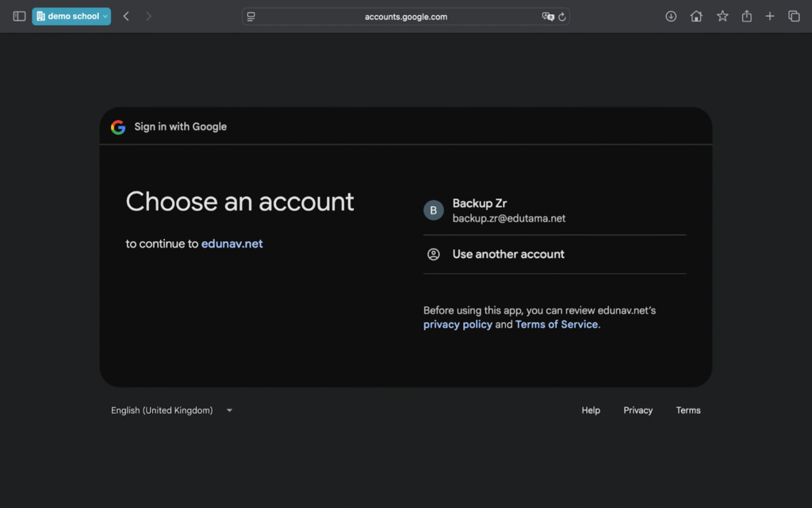Screen dimensions: 812x508
Task: Open the privacy policy link
Action: tap(458, 325)
